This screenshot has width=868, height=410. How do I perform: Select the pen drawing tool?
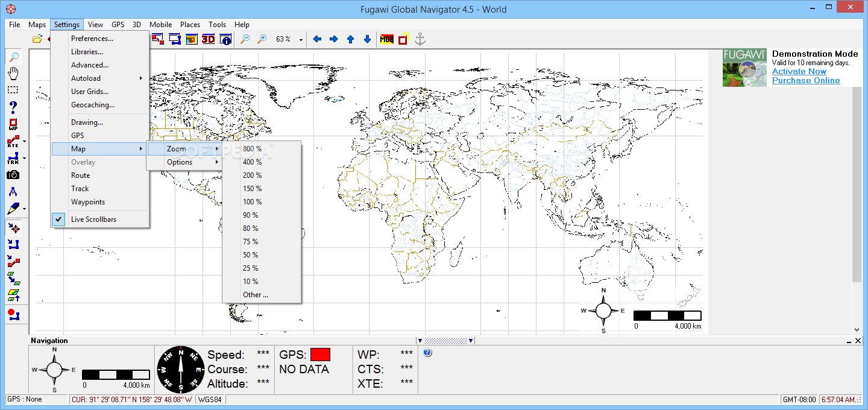(x=13, y=209)
